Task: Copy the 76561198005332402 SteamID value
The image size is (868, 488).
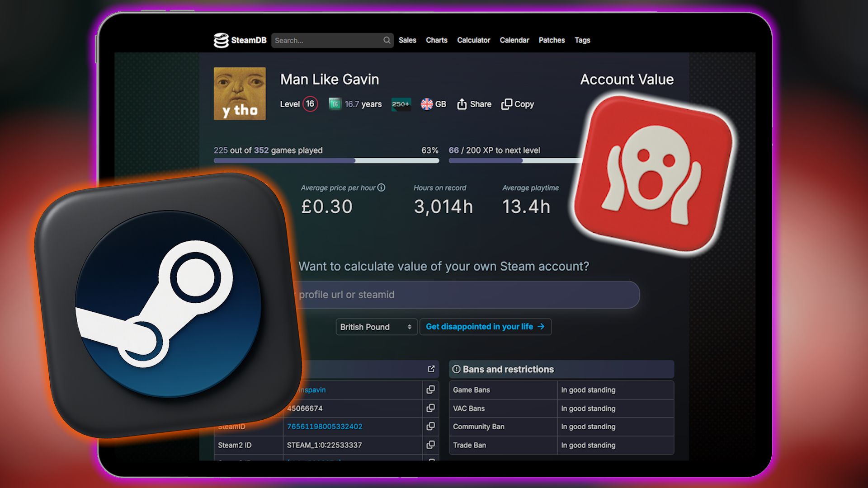Action: pyautogui.click(x=430, y=426)
